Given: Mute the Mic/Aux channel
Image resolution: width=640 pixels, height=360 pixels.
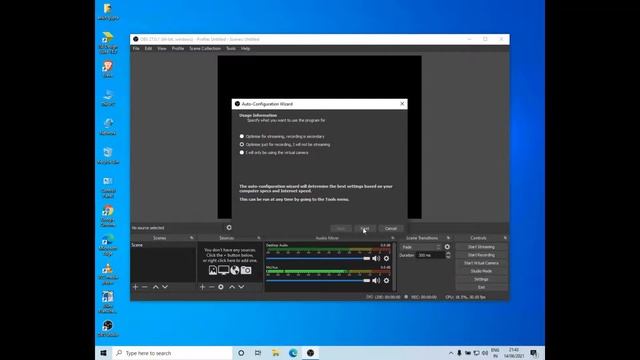Looking at the screenshot, I should [376, 280].
